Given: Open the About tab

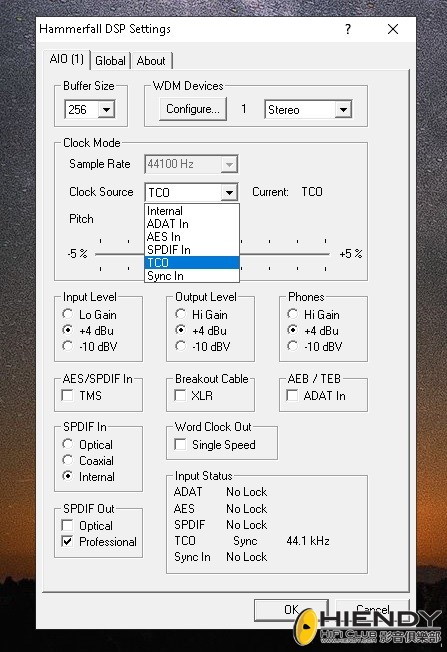Looking at the screenshot, I should 151,61.
